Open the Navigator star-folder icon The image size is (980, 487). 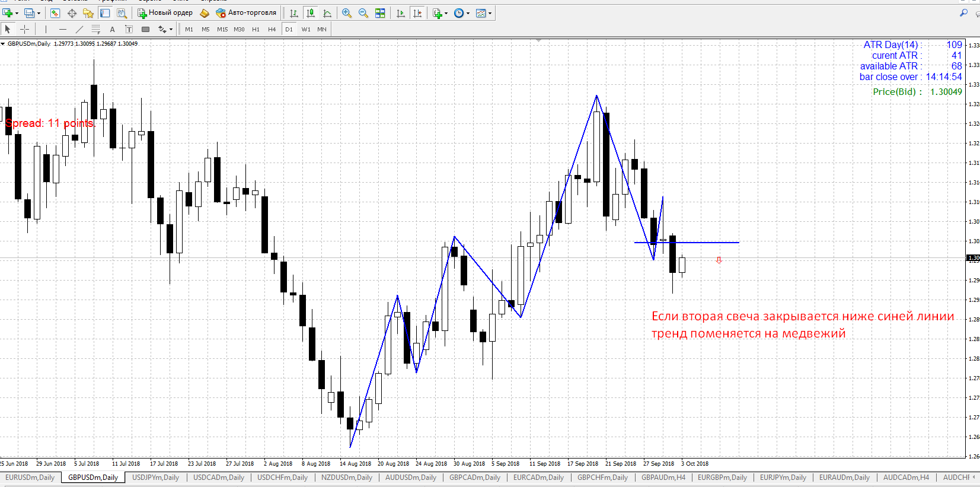pos(88,12)
